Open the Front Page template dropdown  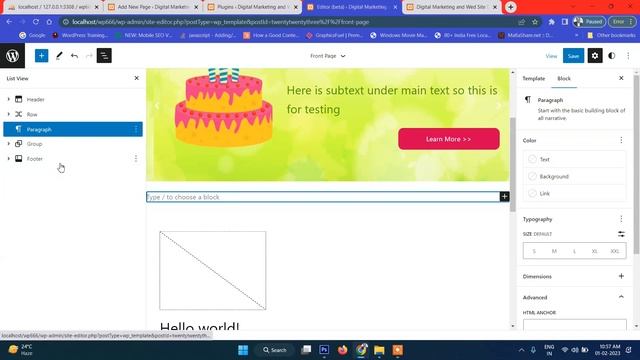tap(328, 56)
